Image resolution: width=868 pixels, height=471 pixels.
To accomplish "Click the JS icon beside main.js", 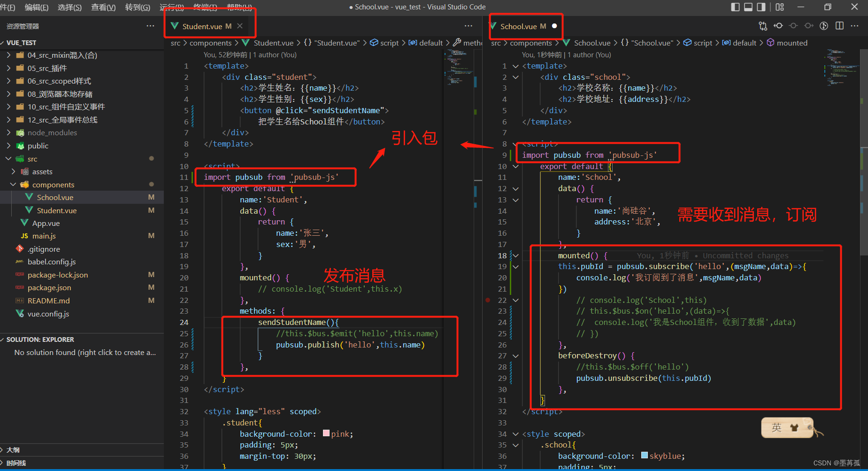I will [x=24, y=236].
